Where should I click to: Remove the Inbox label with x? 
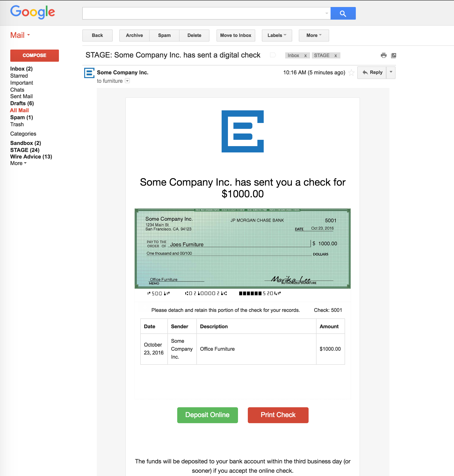point(305,56)
